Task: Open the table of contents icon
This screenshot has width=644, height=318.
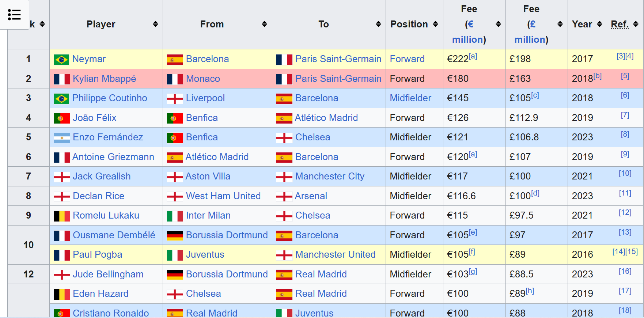Action: tap(14, 15)
